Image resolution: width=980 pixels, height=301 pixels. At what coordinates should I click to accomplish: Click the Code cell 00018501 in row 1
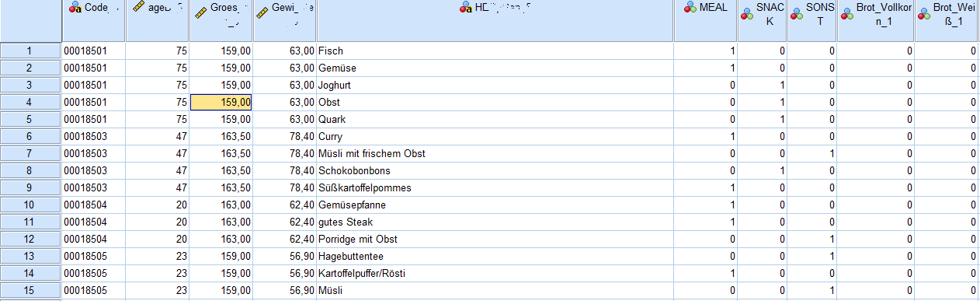point(93,51)
